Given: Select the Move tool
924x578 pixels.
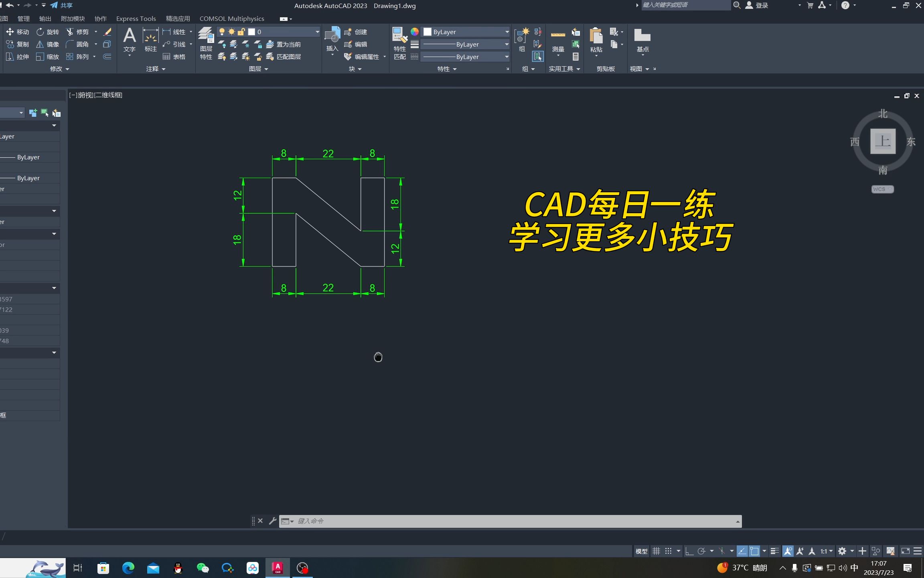Looking at the screenshot, I should click(x=18, y=32).
